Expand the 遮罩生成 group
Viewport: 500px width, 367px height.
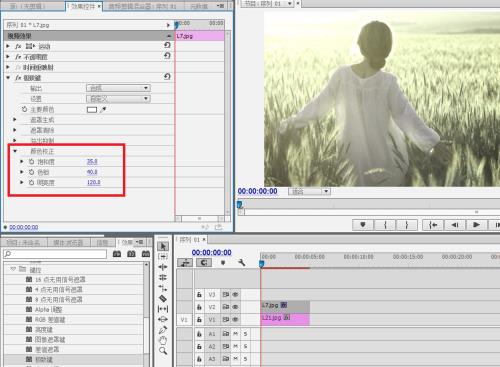[15, 119]
